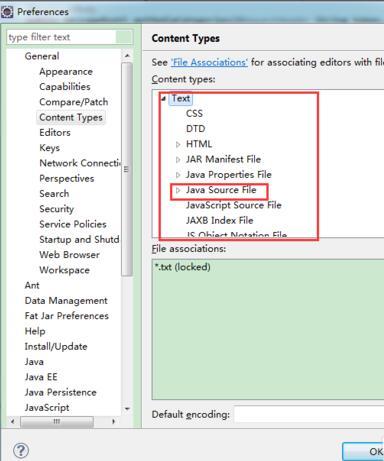Image resolution: width=384 pixels, height=461 pixels.
Task: Open the Compare/Patch preference page
Action: pyautogui.click(x=74, y=102)
